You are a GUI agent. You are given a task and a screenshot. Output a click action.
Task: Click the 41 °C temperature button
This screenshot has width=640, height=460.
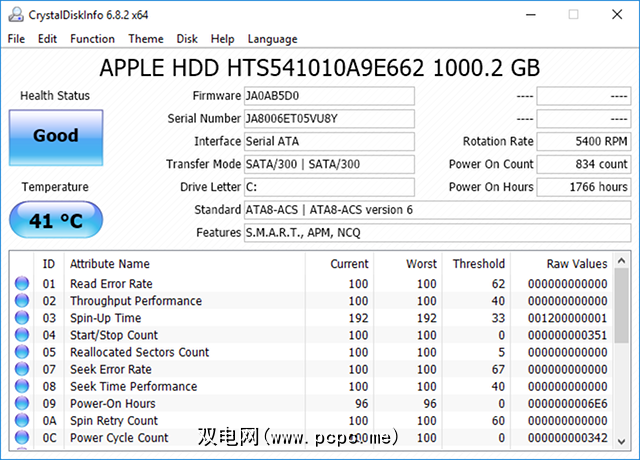[56, 220]
